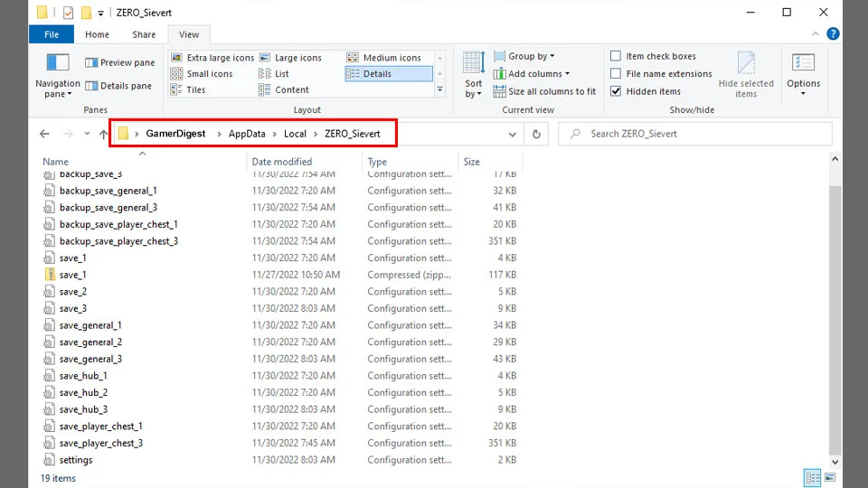Screen dimensions: 868x488
Task: Navigate to GamerDigest in address bar
Action: point(175,134)
